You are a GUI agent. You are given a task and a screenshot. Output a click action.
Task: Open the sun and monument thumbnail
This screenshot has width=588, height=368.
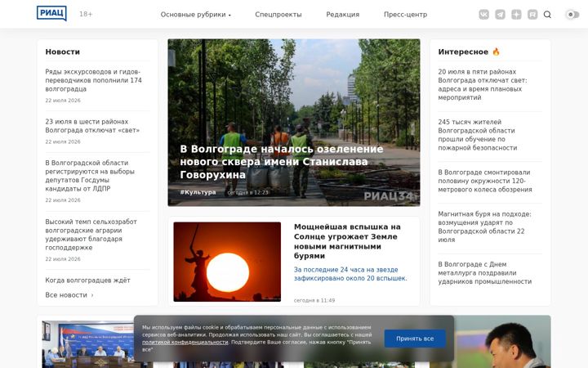tap(227, 262)
